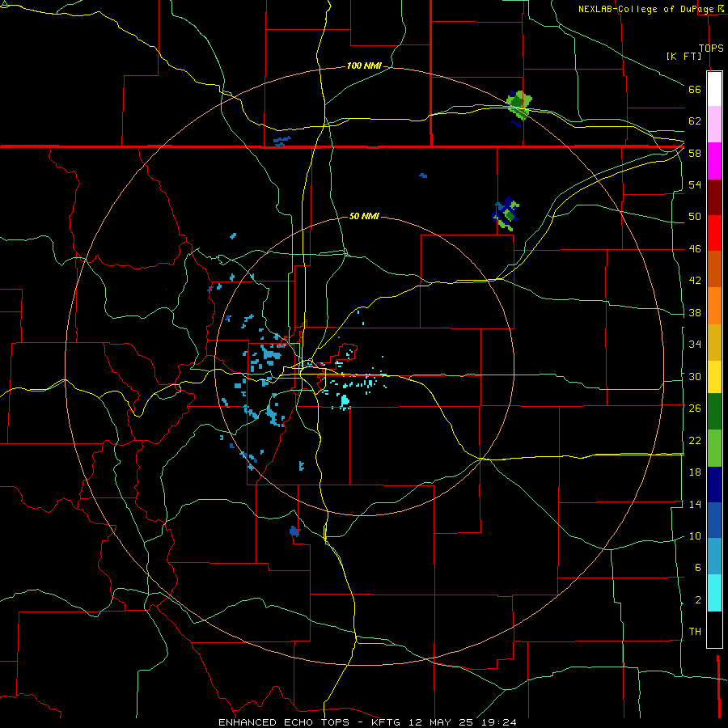
Task: Click the KFTG radar site identifier
Action: coord(385,722)
